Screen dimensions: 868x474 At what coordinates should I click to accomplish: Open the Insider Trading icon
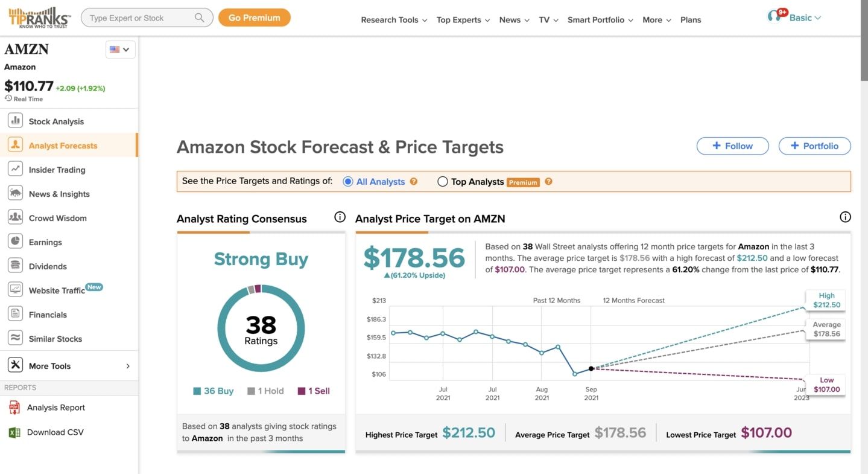click(16, 170)
